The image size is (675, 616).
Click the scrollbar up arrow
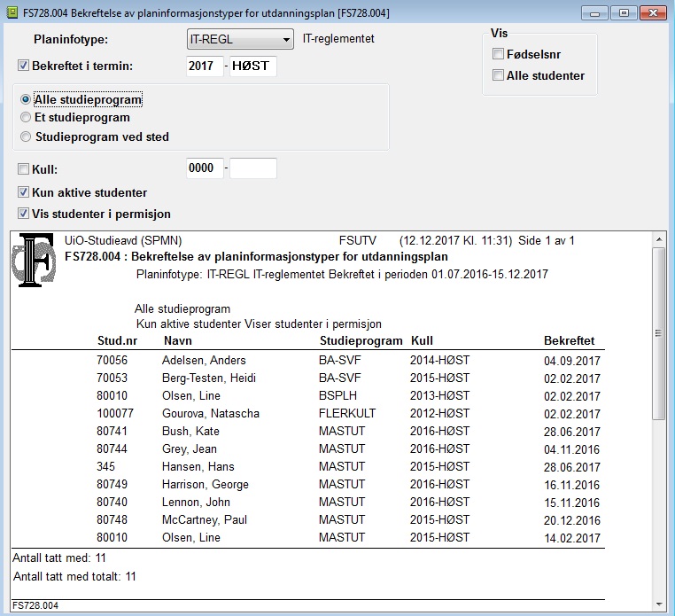(x=659, y=239)
